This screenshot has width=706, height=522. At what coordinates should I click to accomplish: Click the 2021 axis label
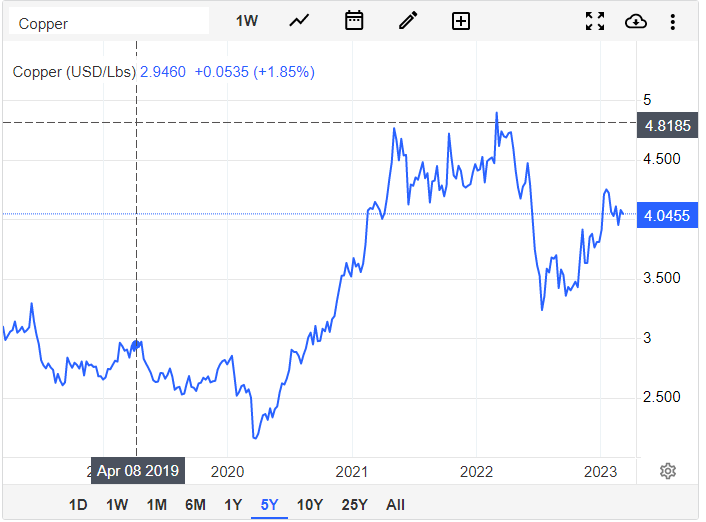click(x=352, y=472)
